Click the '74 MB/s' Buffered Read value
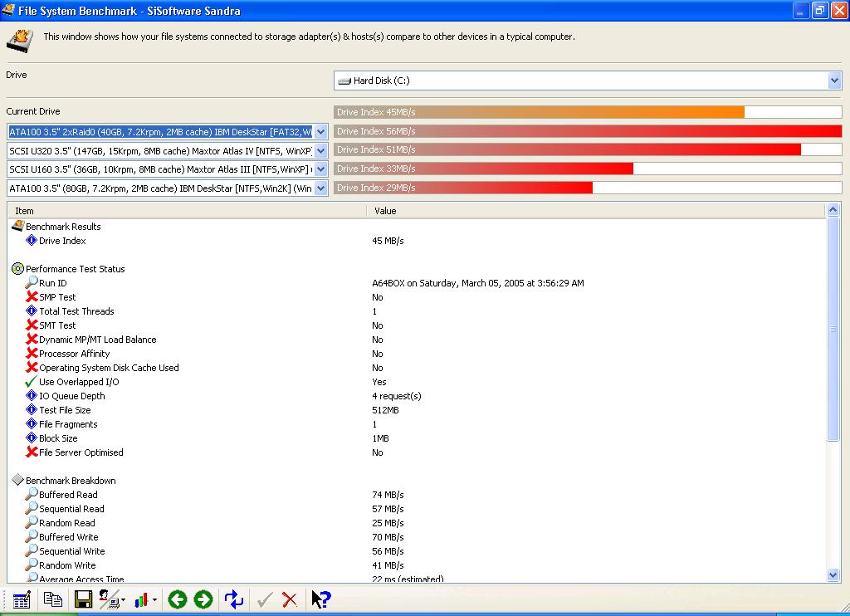Image resolution: width=850 pixels, height=616 pixels. click(388, 495)
